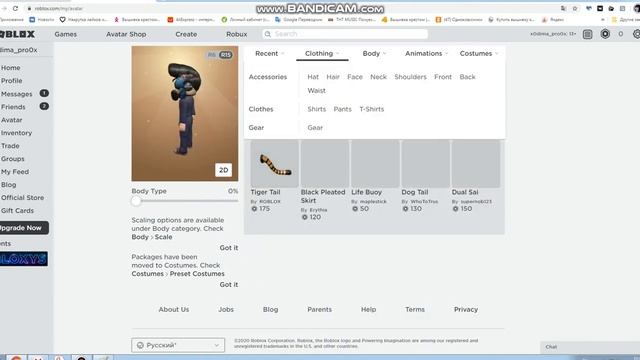This screenshot has height=360, width=640.
Task: Bookmark page with star icon
Action: point(575,8)
